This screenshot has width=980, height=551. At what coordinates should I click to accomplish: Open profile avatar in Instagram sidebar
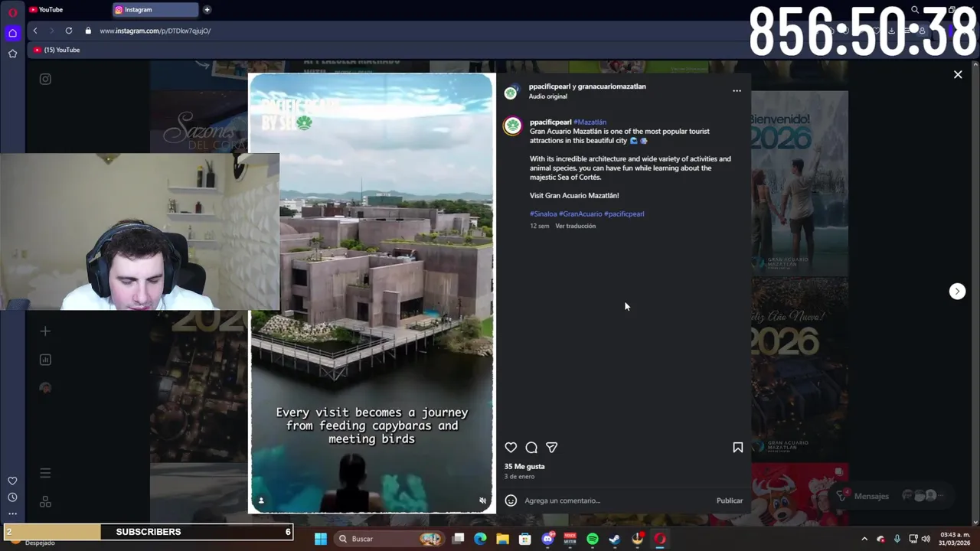click(45, 388)
